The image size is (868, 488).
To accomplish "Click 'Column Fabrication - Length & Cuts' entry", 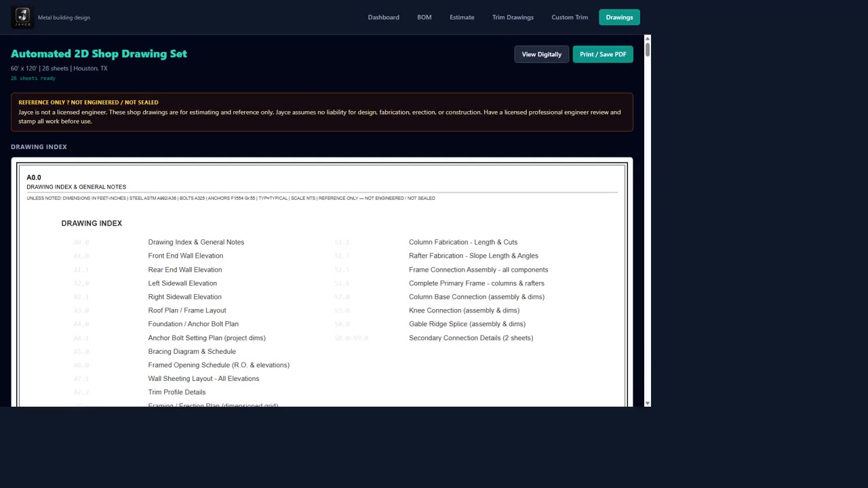I will [463, 242].
